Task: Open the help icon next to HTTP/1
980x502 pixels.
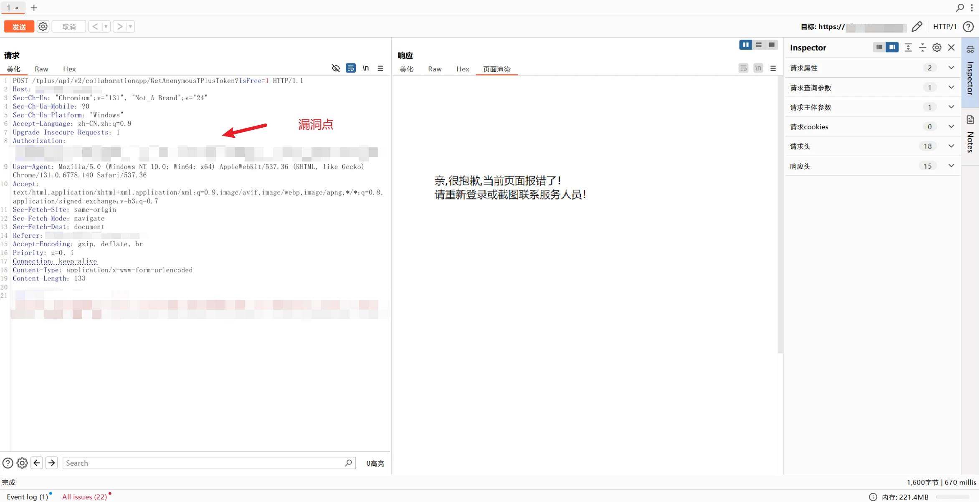Action: point(968,27)
